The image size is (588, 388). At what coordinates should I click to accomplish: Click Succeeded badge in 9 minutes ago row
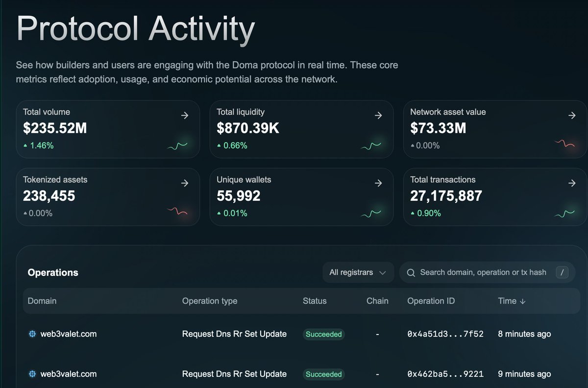324,374
